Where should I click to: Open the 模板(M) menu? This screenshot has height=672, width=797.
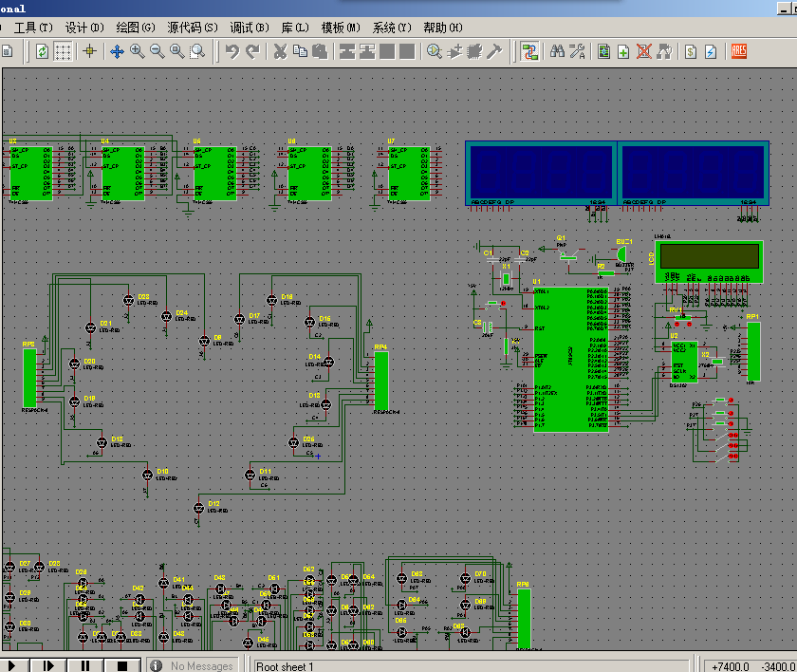(x=341, y=28)
